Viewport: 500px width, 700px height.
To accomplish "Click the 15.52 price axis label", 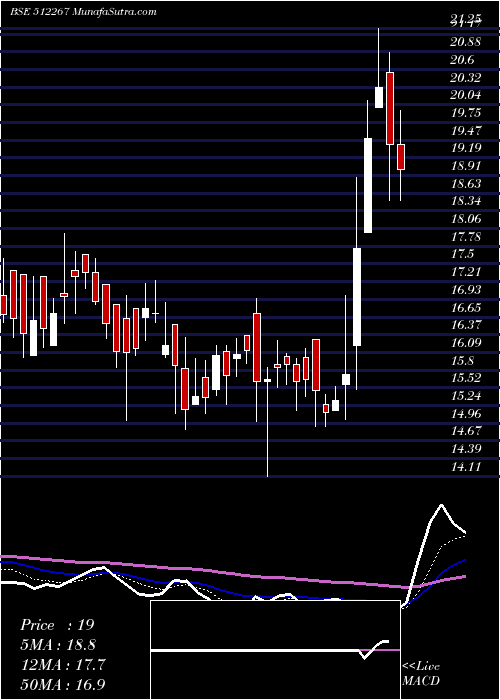I will (466, 379).
